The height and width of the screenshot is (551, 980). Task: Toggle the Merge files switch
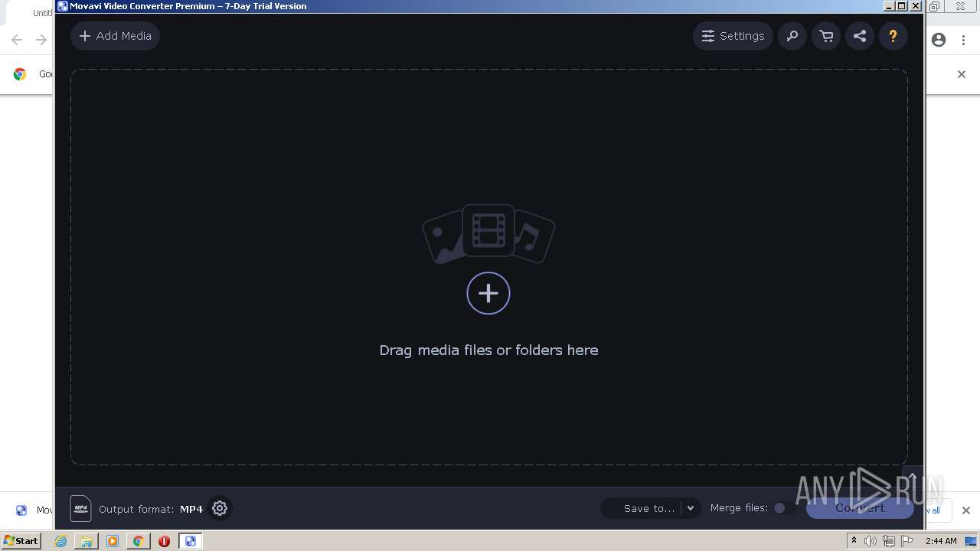(783, 508)
